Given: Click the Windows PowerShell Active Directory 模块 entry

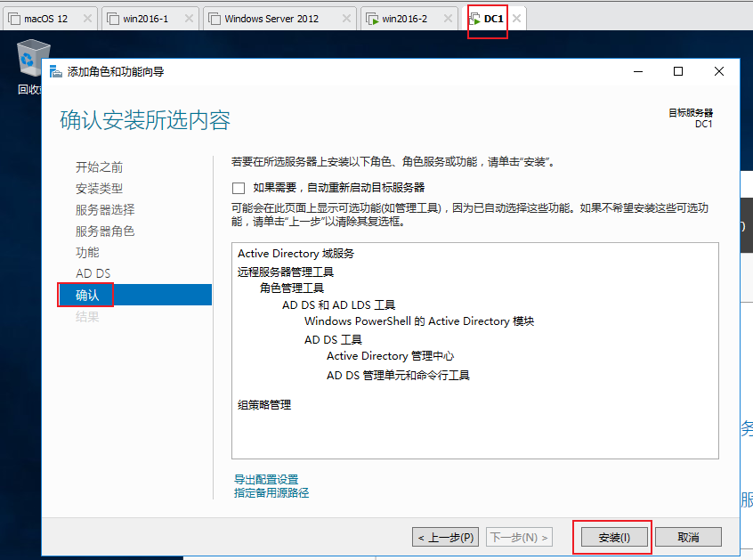Looking at the screenshot, I should tap(419, 321).
